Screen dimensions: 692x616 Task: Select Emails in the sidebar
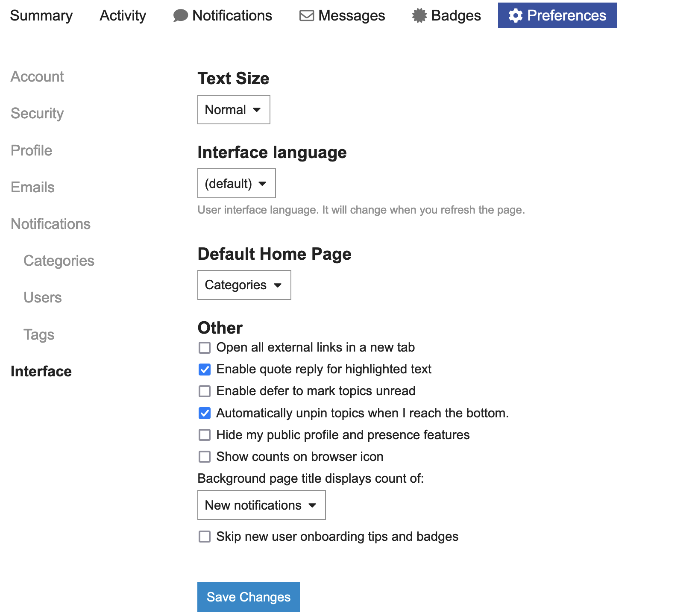click(x=32, y=188)
